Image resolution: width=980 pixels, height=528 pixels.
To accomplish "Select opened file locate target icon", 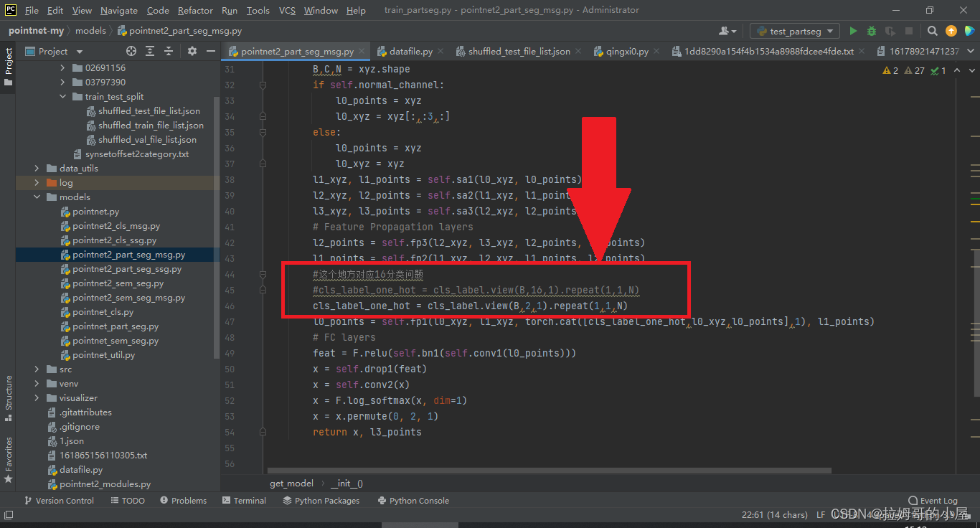I will click(131, 51).
